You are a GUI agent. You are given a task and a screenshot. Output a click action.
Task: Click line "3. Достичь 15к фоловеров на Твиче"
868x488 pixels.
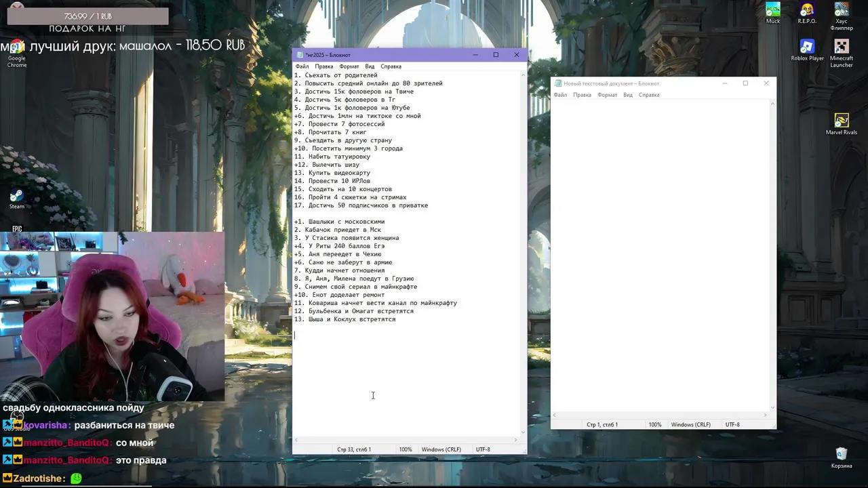pyautogui.click(x=353, y=91)
